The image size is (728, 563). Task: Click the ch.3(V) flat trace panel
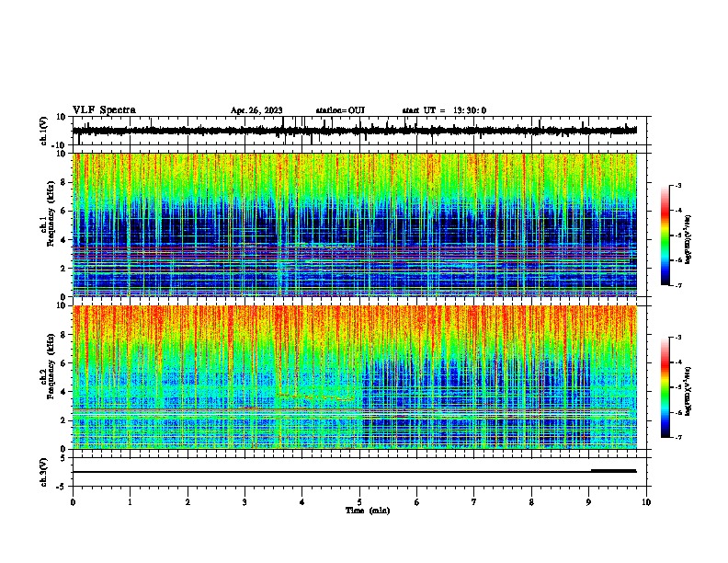tap(359, 472)
